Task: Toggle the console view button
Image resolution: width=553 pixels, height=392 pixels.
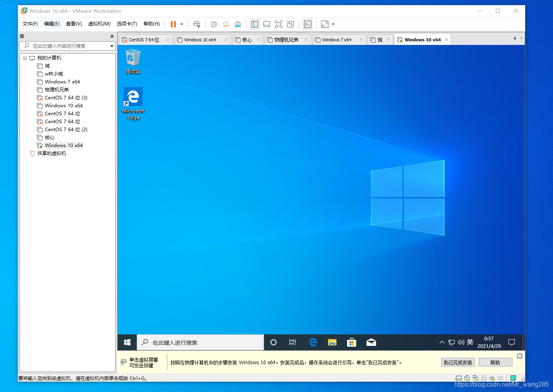Action: point(308,24)
